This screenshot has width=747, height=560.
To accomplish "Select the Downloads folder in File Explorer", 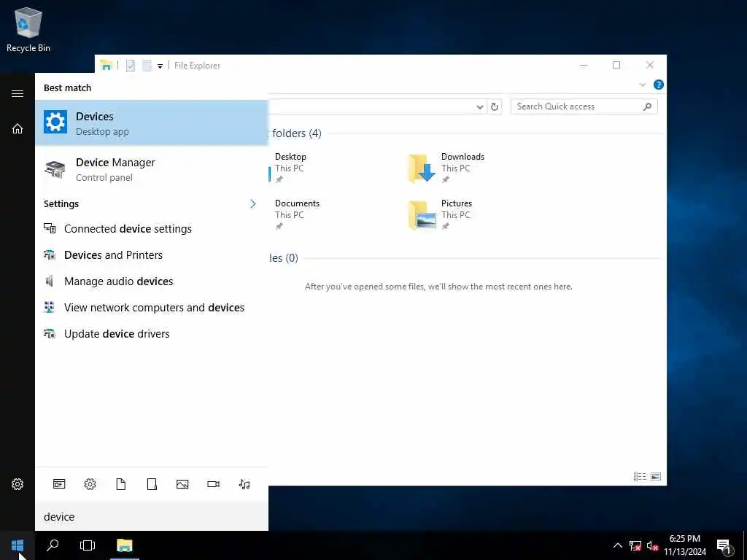I will [x=447, y=168].
